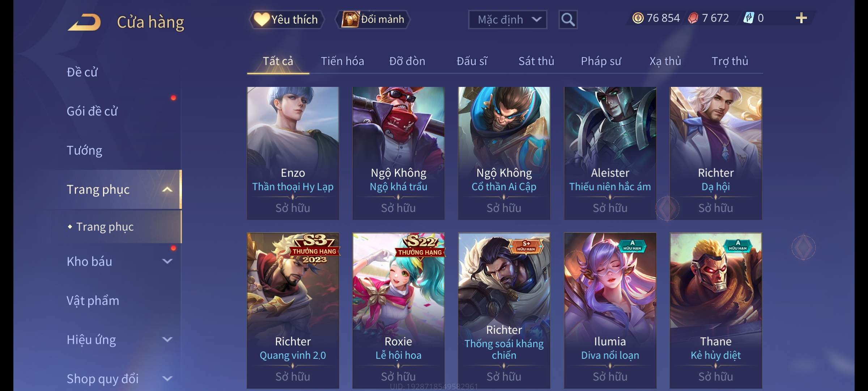
Task: Select the Enzo Thần thoại Hy Lạp skin card
Action: click(x=293, y=153)
